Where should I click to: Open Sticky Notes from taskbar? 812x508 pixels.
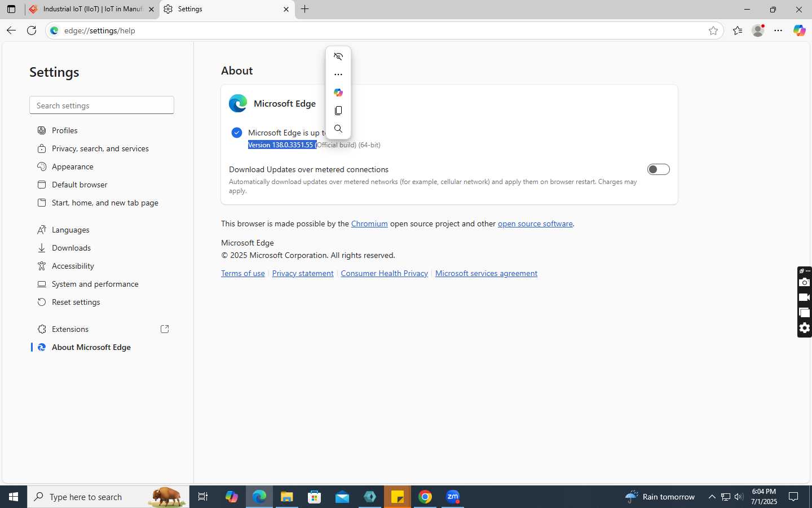tap(398, 497)
